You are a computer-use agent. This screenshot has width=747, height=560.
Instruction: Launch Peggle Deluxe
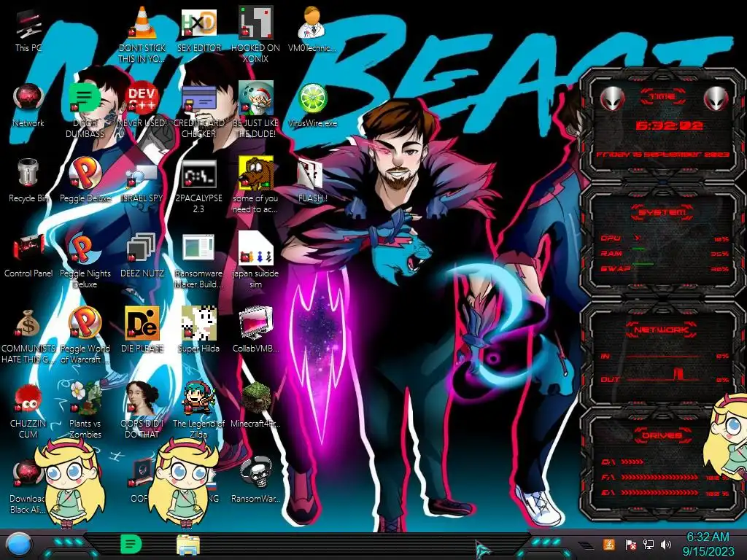[x=85, y=181]
